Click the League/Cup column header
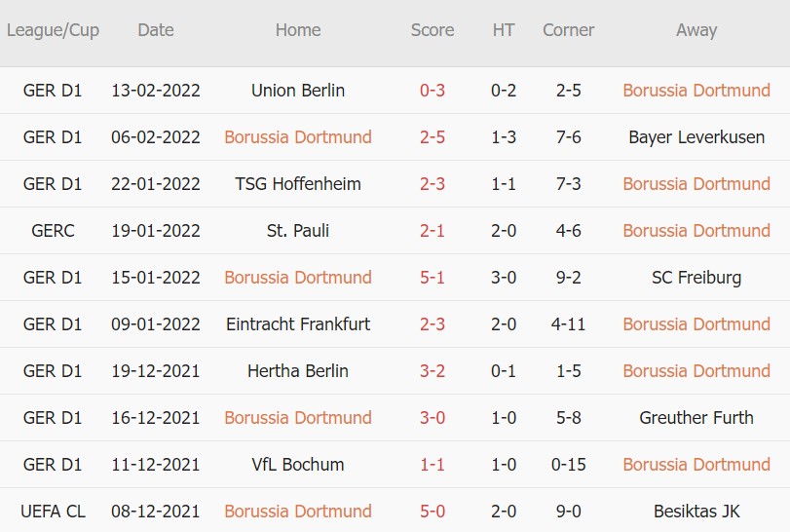 click(x=53, y=30)
